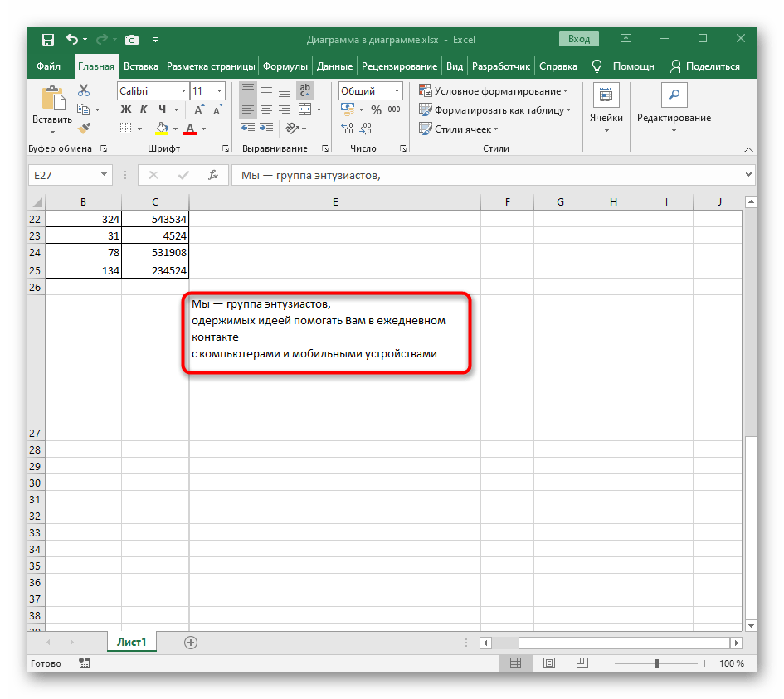Click the Вход sign-in button

point(578,39)
